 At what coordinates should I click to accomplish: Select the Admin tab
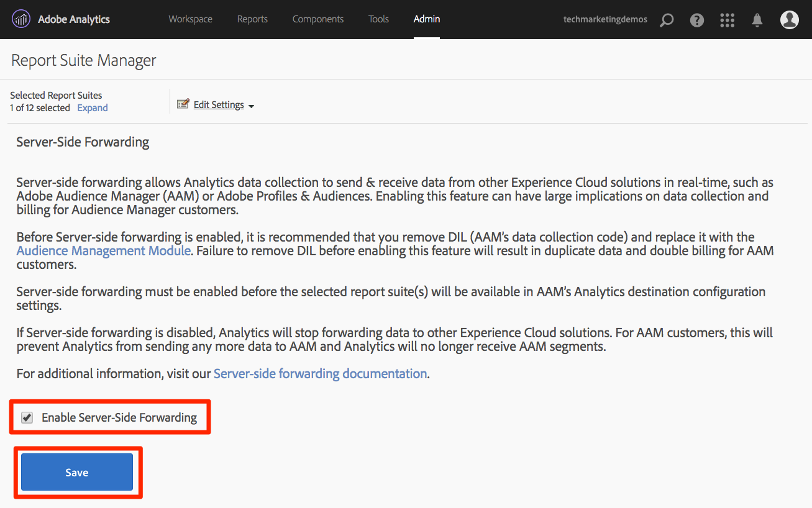(427, 19)
